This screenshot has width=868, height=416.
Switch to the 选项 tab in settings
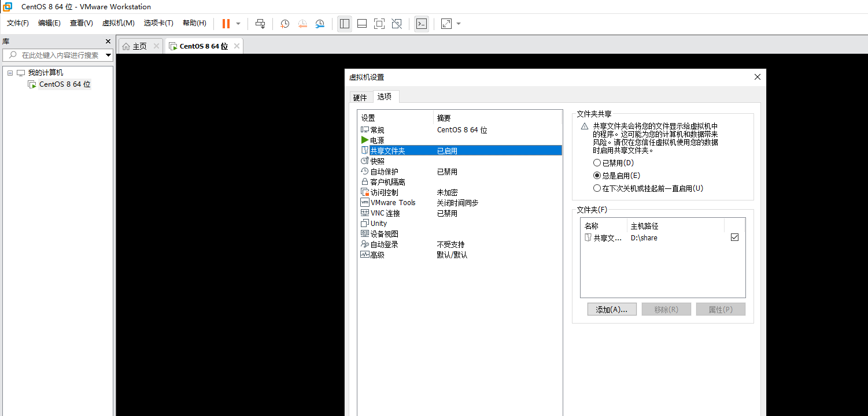[385, 96]
